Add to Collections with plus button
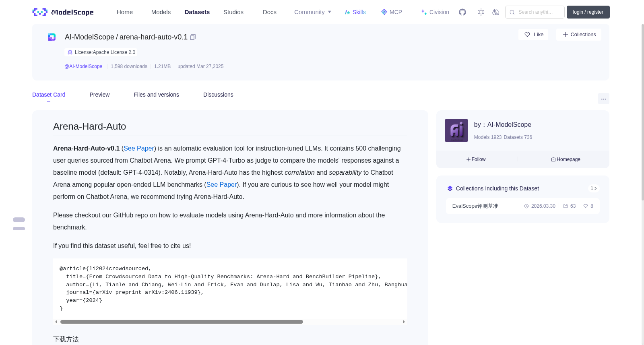Image resolution: width=644 pixels, height=345 pixels. click(x=579, y=35)
